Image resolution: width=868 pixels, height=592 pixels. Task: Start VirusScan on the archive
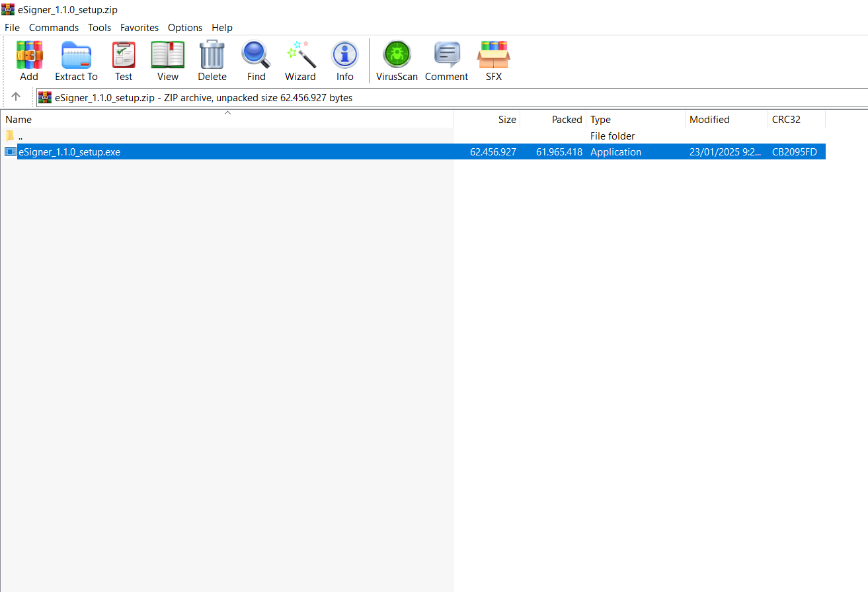pyautogui.click(x=397, y=61)
